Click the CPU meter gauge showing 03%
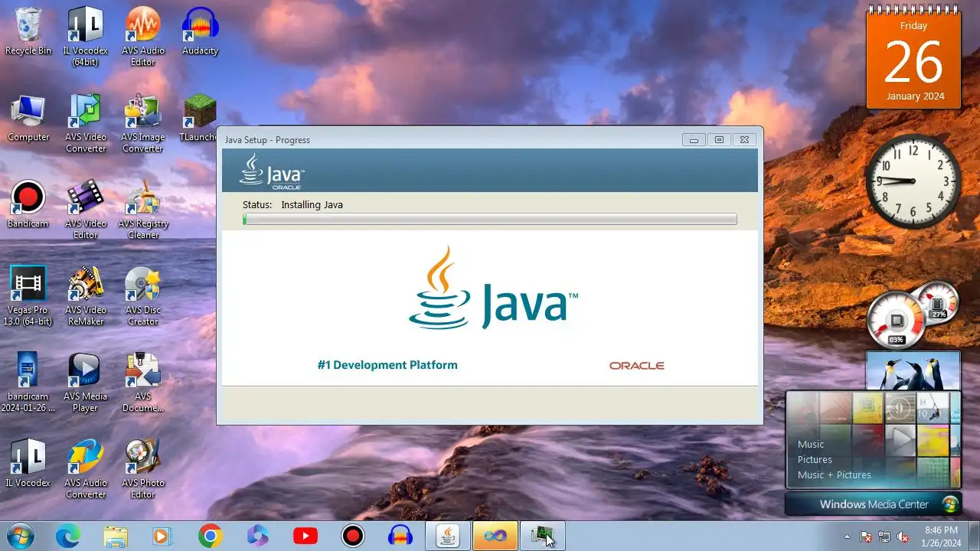Screen dimensions: 980x551 [897, 320]
